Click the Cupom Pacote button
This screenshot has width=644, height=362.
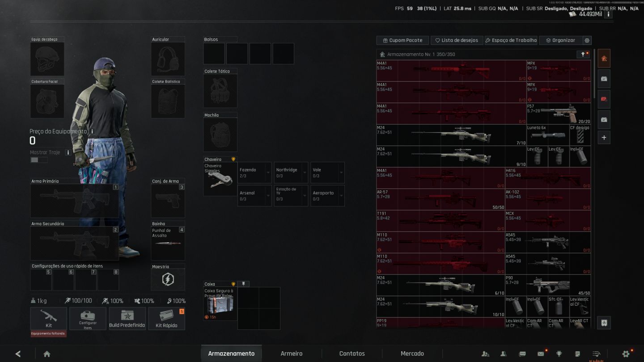(402, 40)
